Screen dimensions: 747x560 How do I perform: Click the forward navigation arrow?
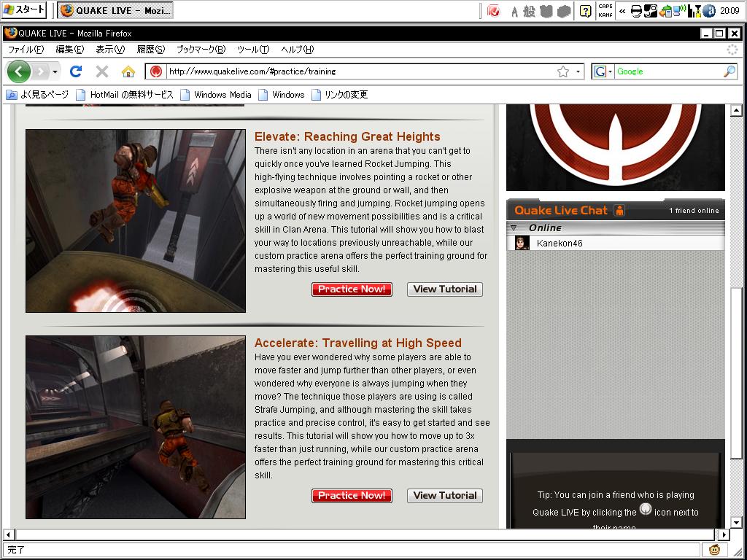[41, 72]
